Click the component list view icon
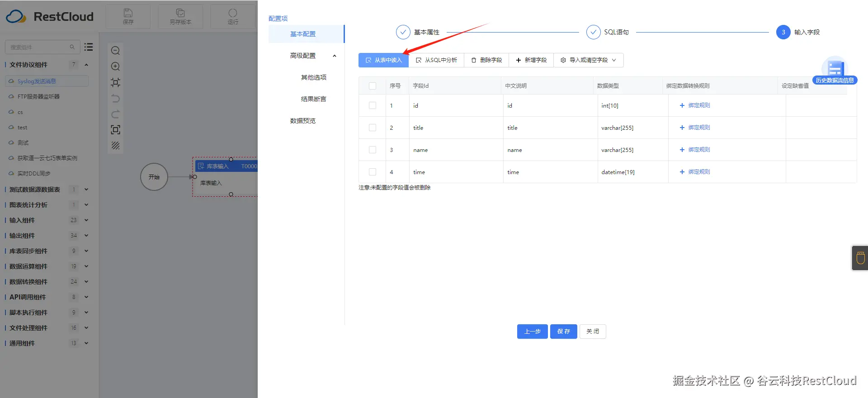The image size is (868, 398). (89, 47)
